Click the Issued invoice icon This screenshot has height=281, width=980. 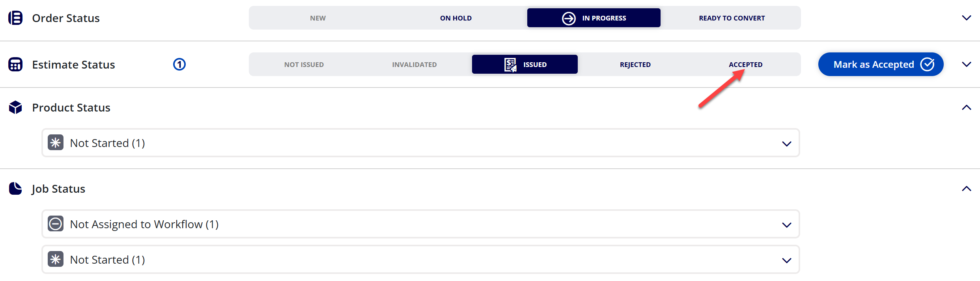pos(510,65)
